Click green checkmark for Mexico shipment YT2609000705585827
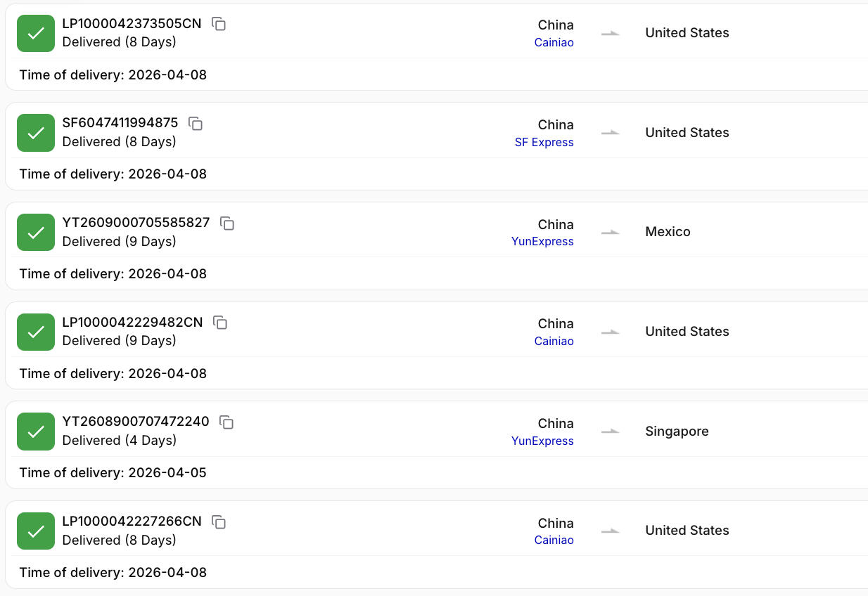 36,233
